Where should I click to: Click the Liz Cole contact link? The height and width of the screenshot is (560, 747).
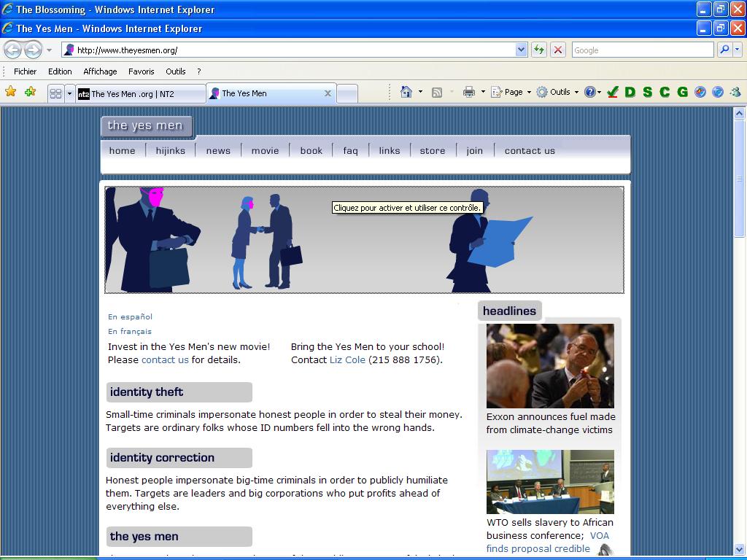click(347, 359)
